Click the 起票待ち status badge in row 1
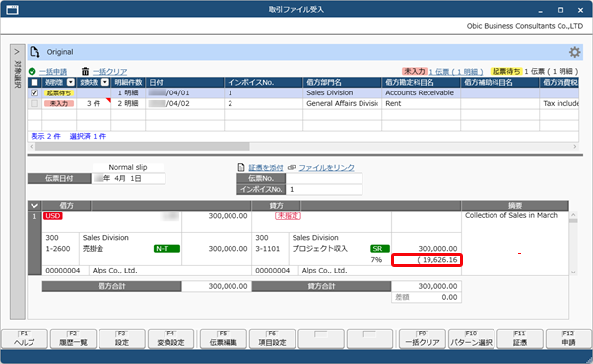The width and height of the screenshot is (593, 364). pyautogui.click(x=59, y=92)
